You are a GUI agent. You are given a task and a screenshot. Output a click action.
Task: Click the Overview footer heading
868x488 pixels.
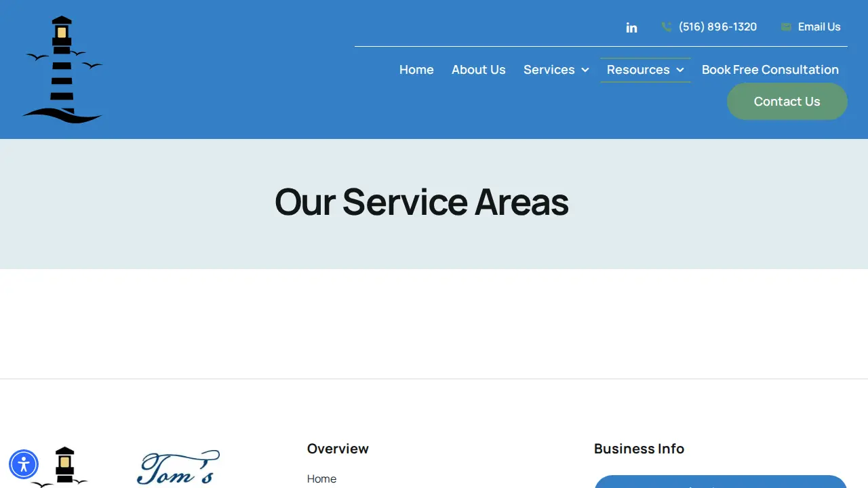click(x=338, y=449)
